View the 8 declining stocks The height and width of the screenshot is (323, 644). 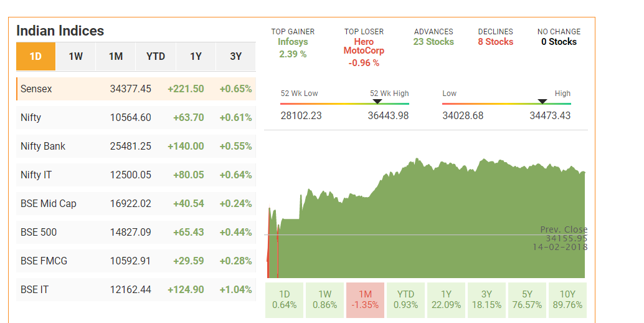tap(495, 42)
